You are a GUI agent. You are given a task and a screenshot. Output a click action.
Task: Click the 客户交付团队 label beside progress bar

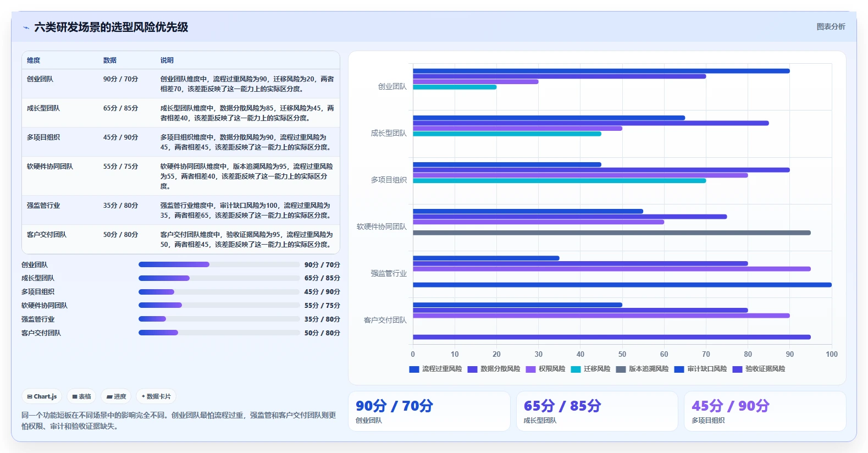click(x=41, y=333)
